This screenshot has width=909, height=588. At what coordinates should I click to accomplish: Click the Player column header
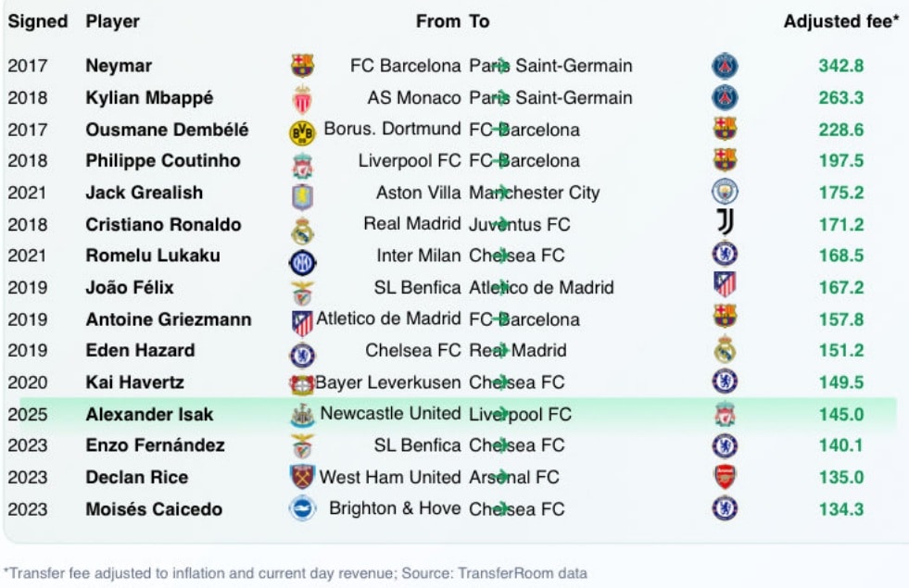[x=112, y=21]
